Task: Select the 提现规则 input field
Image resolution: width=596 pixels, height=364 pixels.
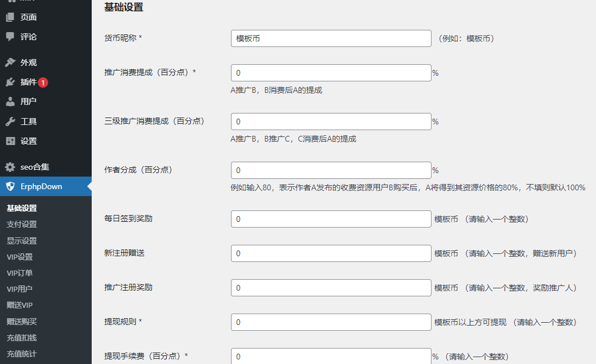Action: click(331, 322)
